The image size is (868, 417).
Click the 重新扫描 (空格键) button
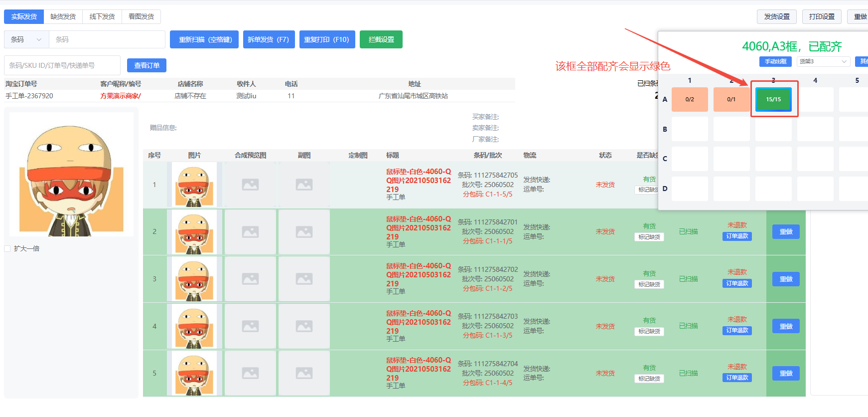(204, 39)
